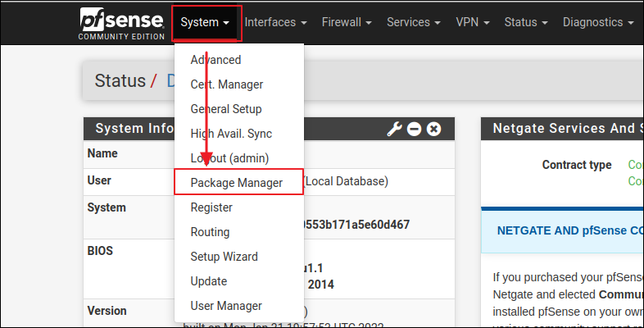Expand the Firewall menu
Screen dimensions: 644x328
click(347, 22)
